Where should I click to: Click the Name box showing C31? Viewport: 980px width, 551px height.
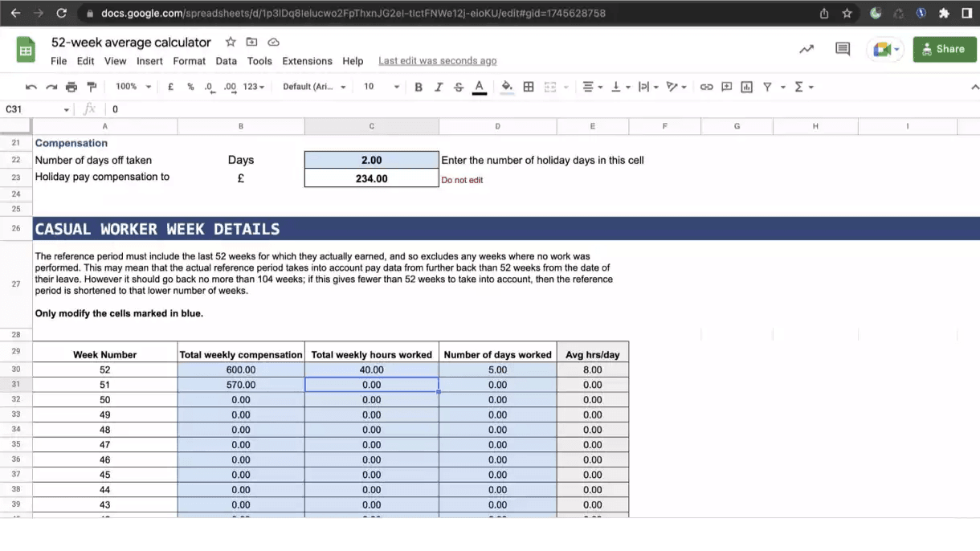[x=38, y=109]
